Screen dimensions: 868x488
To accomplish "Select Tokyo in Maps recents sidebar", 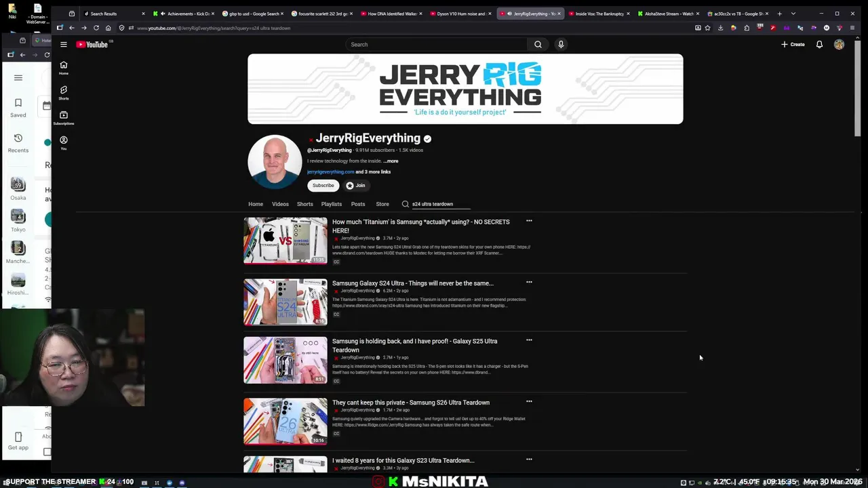I will pos(18,220).
